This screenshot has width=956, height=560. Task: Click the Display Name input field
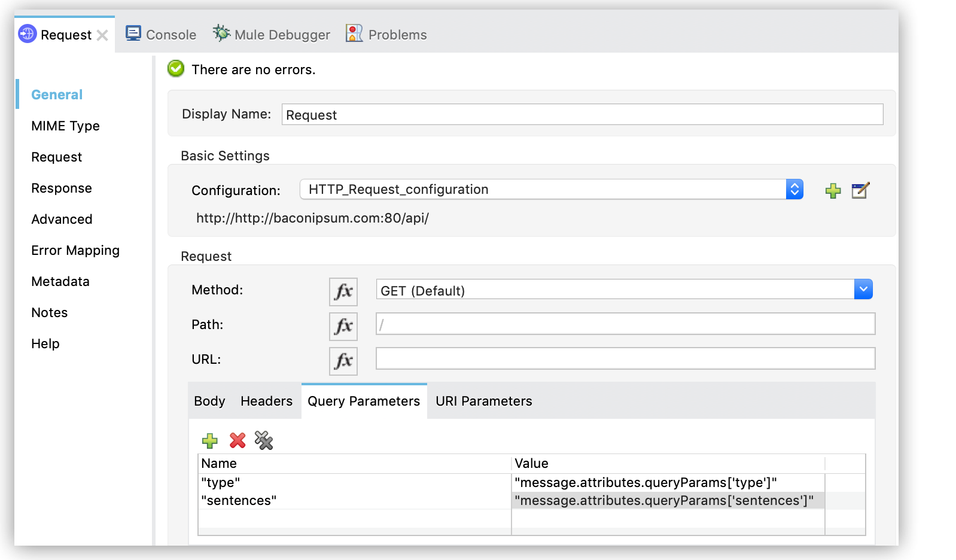pyautogui.click(x=581, y=115)
